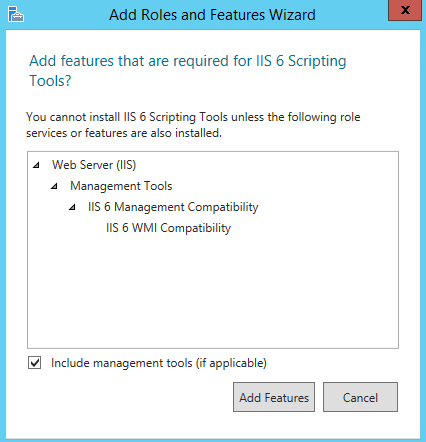Click empty area of required features list

tap(213, 290)
